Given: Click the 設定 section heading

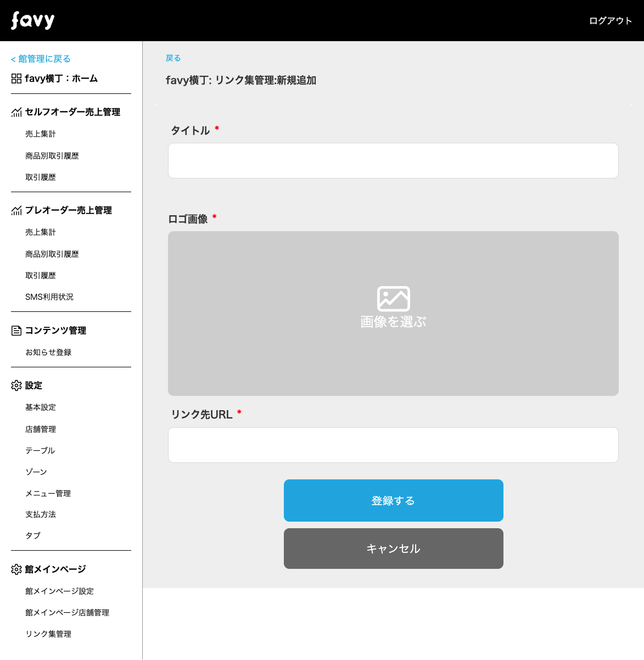Looking at the screenshot, I should 33,385.
